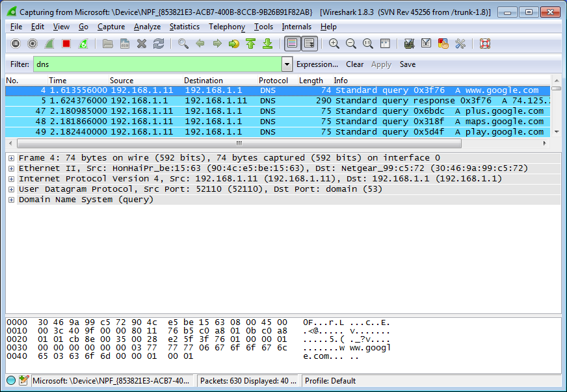Open coloring rules icon

443,44
